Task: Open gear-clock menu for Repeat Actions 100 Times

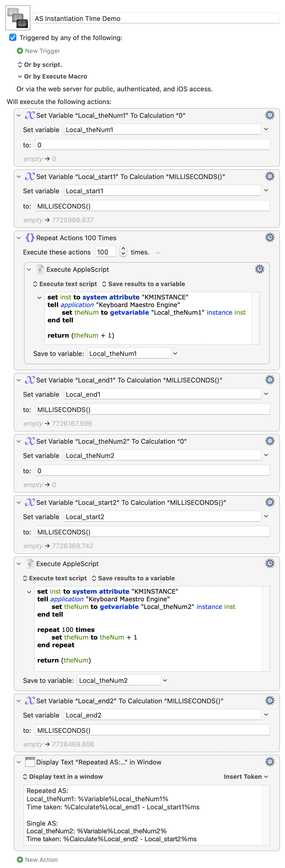Action: point(269,238)
